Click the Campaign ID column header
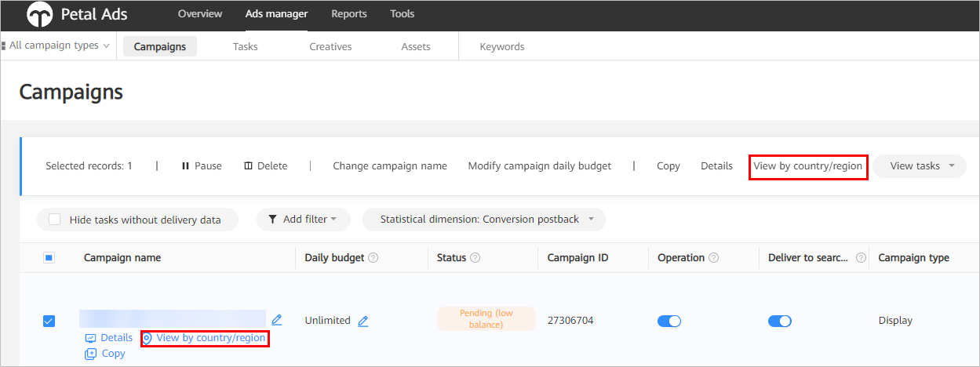This screenshot has width=980, height=367. tap(578, 257)
